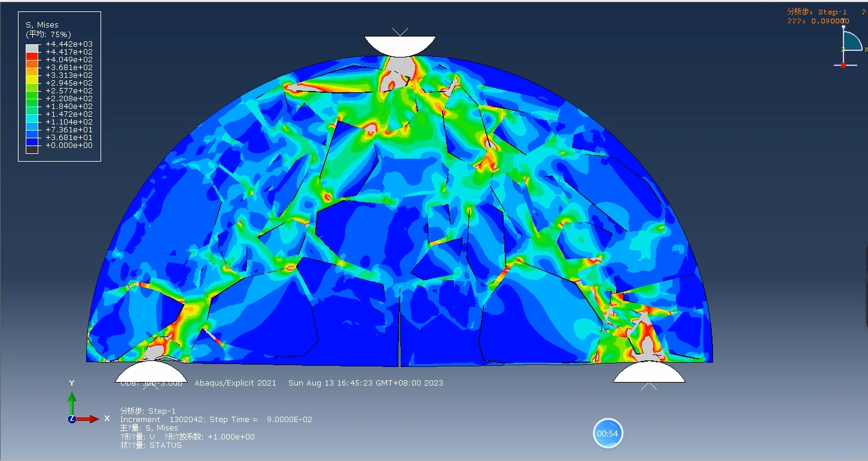This screenshot has width=868, height=461.
Task: Click the legend value +2.945e+02
Action: tap(69, 83)
